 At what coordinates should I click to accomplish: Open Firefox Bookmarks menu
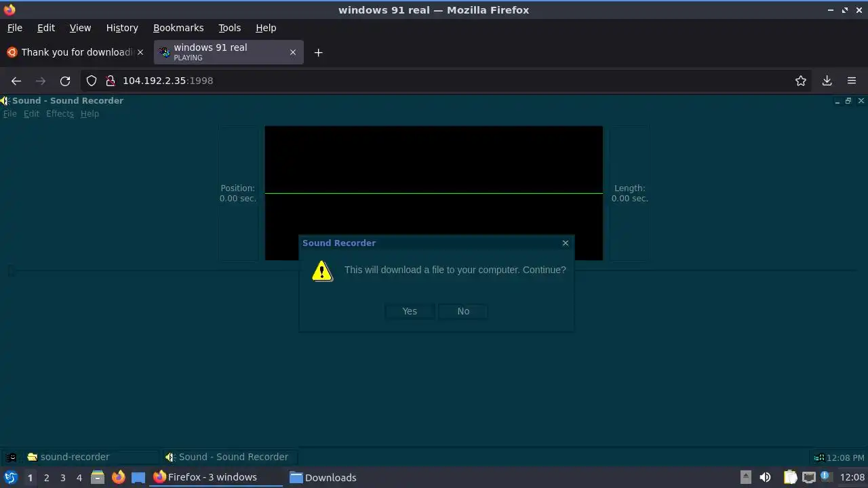(x=178, y=28)
